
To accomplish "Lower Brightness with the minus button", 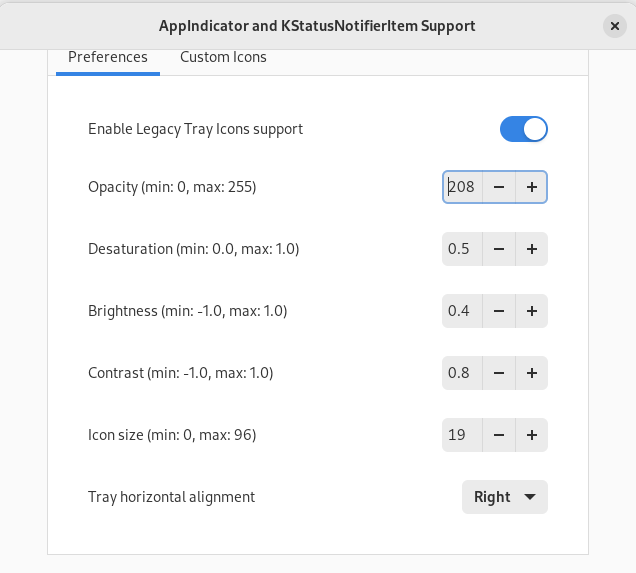I will [x=499, y=311].
